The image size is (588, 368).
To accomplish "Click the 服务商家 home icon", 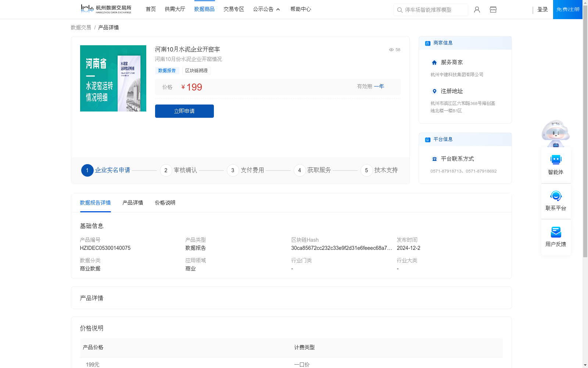I will [434, 63].
